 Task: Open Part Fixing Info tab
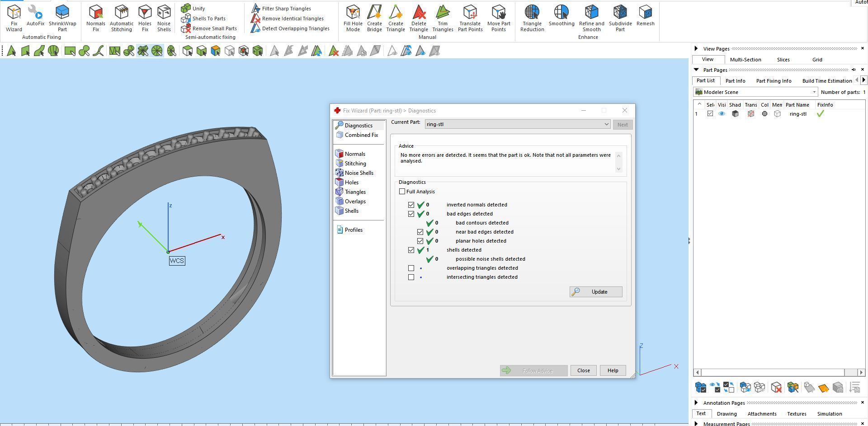coord(774,81)
